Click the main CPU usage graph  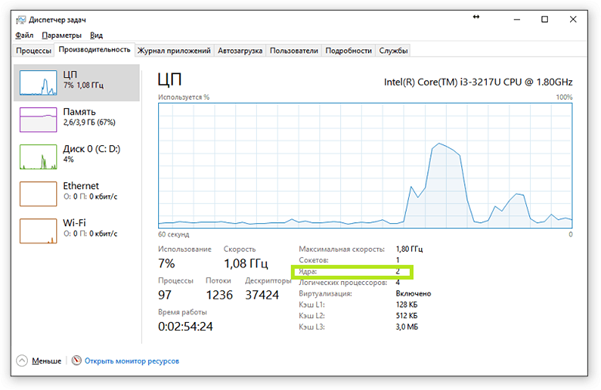coord(365,166)
